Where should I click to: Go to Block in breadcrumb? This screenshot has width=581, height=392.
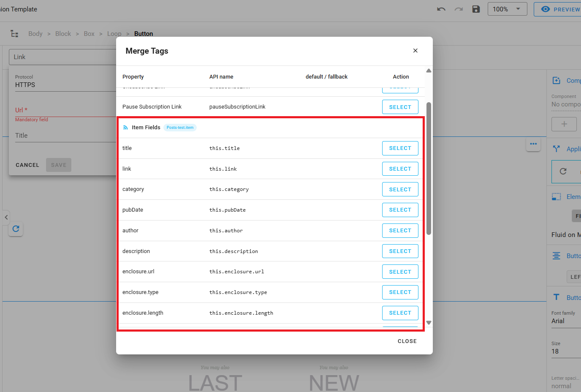point(63,34)
